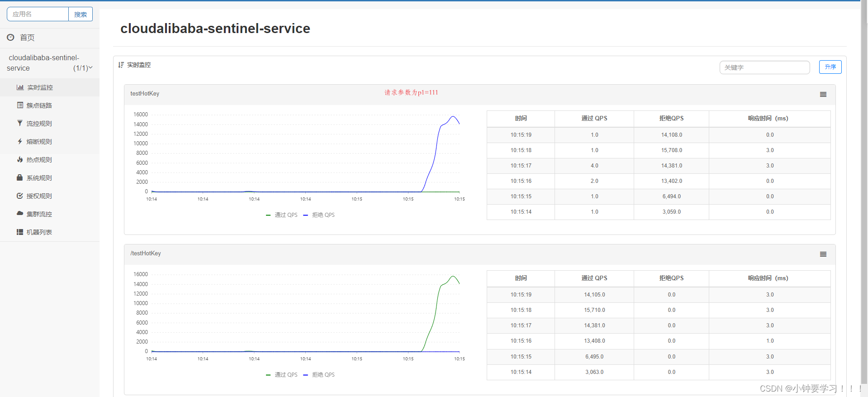Toggle 通过 QPS legend in /testHotKey chart

tap(282, 375)
